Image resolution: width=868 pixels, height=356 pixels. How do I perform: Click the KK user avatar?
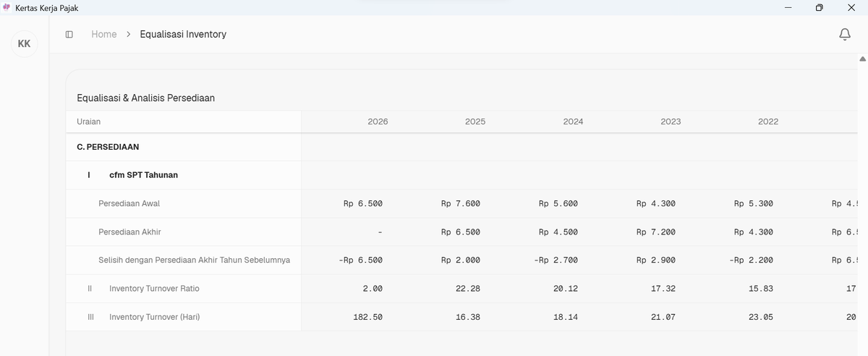coord(24,44)
